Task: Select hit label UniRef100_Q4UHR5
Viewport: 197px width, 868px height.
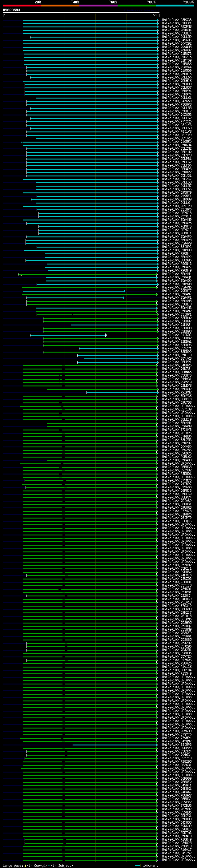Action: coord(177,365)
